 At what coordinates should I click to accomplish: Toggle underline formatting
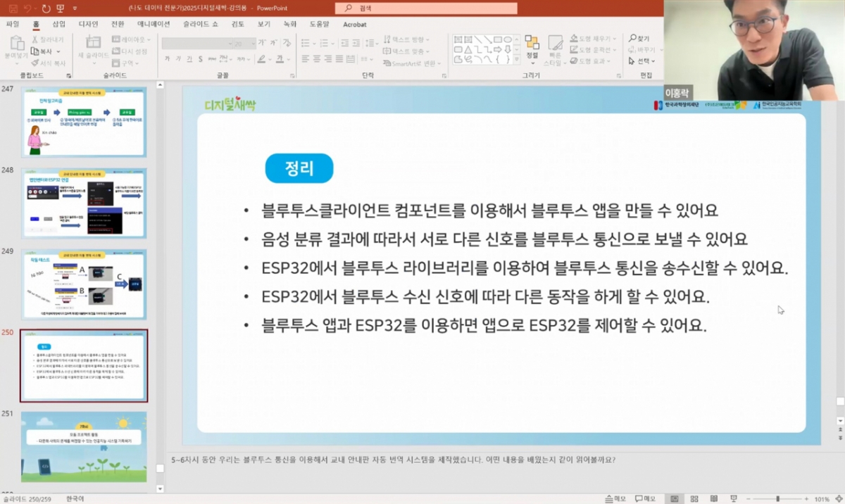190,59
